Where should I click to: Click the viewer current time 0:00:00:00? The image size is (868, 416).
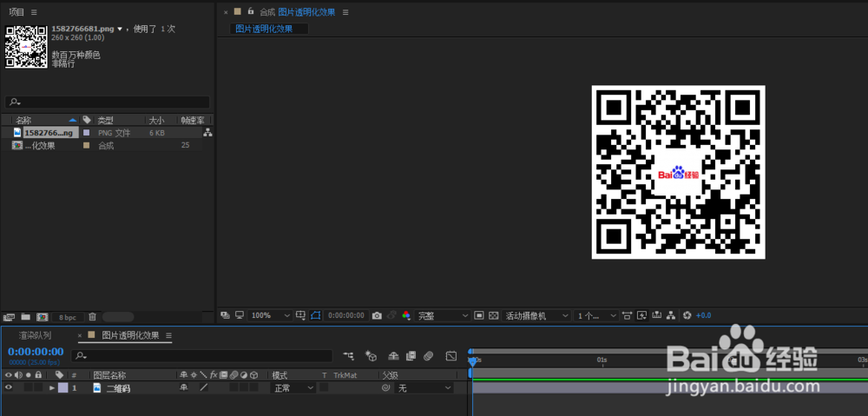(x=346, y=315)
